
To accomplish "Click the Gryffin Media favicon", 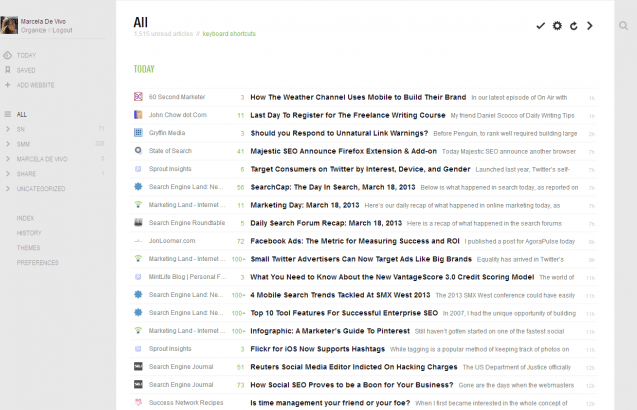I will (x=138, y=132).
